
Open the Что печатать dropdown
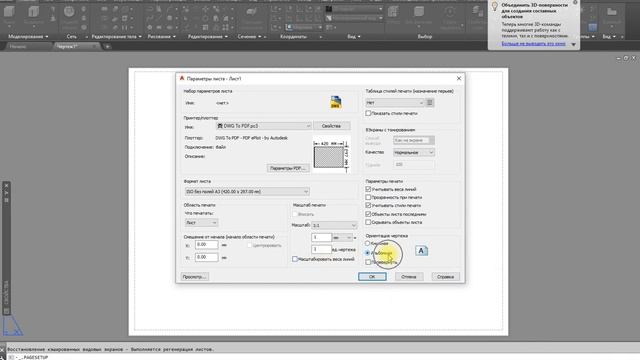202,223
